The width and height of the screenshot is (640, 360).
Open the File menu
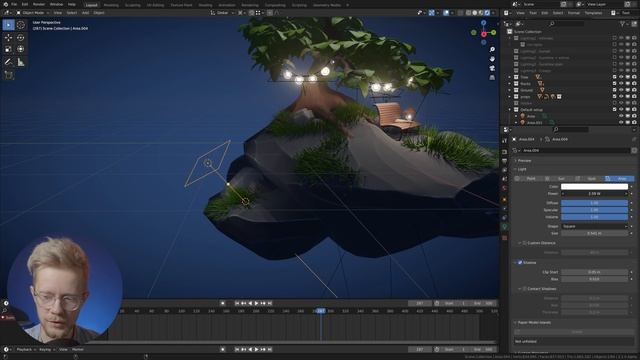point(14,4)
